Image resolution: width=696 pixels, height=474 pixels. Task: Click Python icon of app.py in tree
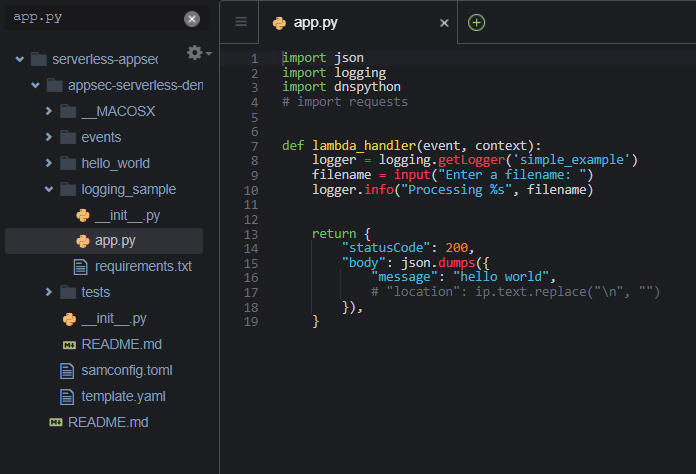[x=83, y=241]
